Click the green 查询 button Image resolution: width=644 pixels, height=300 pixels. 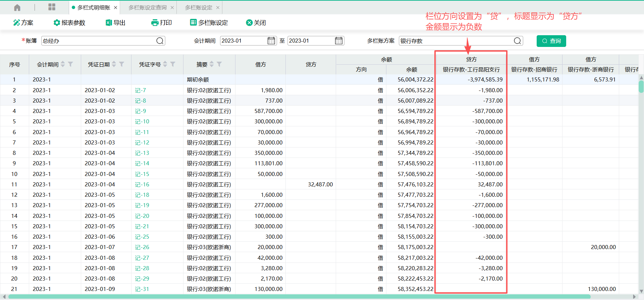[x=551, y=41]
